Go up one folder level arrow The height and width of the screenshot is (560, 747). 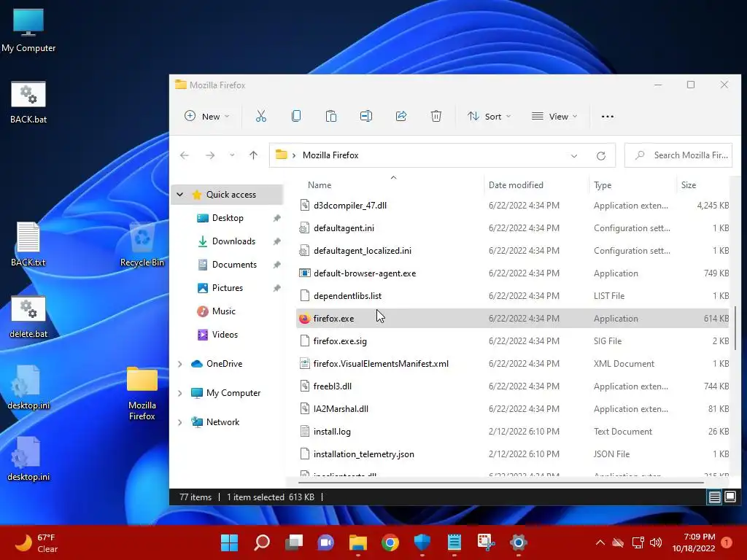click(253, 155)
